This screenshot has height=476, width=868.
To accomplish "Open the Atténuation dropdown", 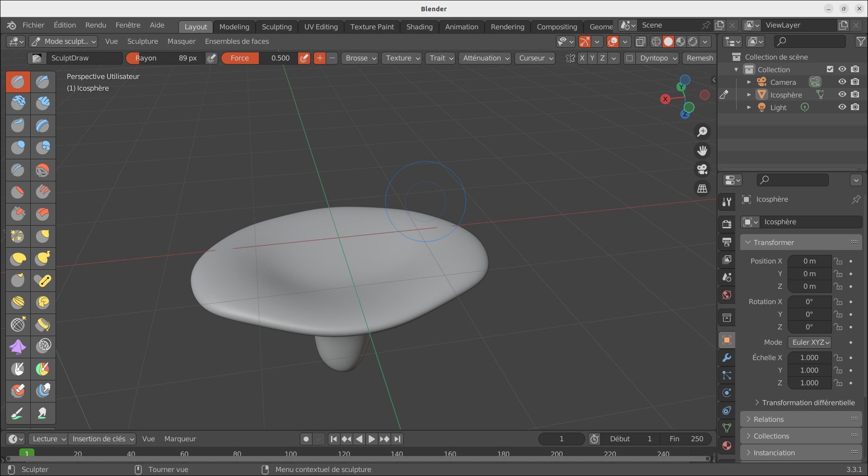I will tap(485, 58).
